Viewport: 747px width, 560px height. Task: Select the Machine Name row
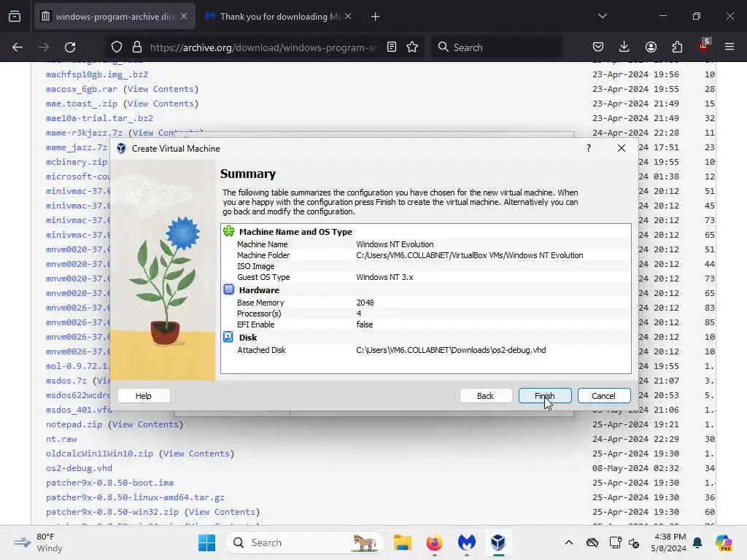click(426, 244)
